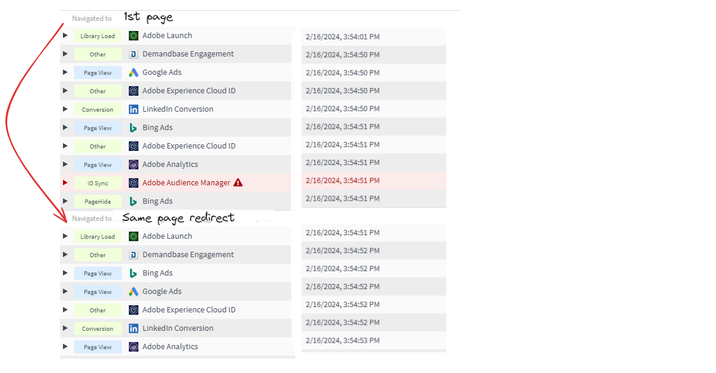
Task: Click the Adobe Analytics icon in the 3:54:53 PM row
Action: pos(133,347)
